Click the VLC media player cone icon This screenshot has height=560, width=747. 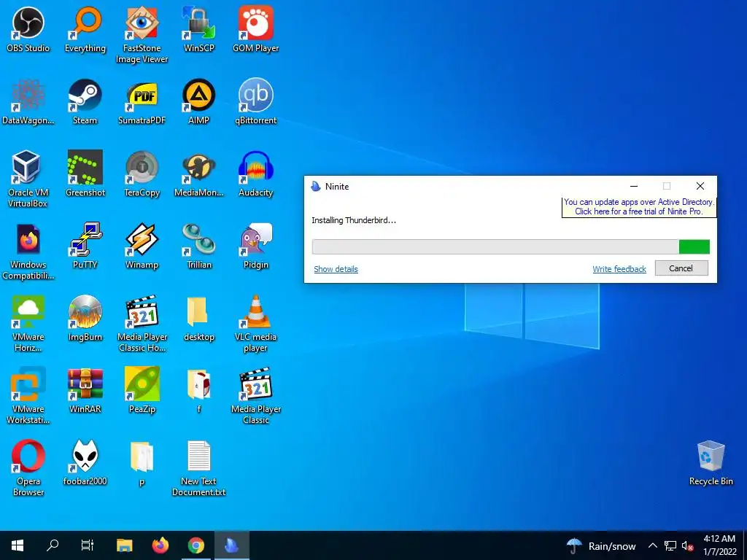(256, 324)
